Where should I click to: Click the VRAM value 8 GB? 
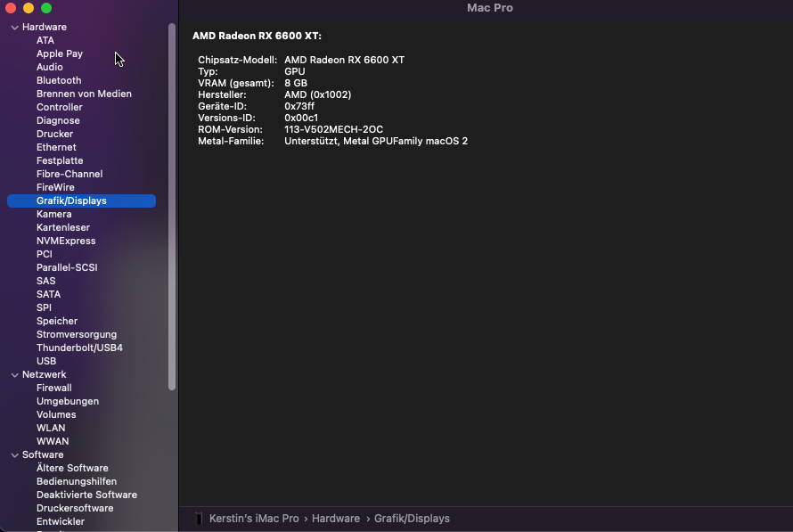click(296, 84)
